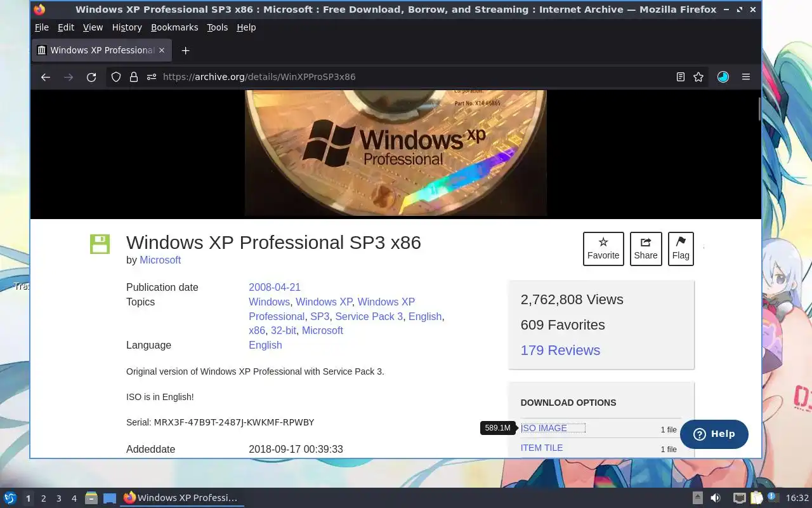Close the Windows XP Professional tab
This screenshot has width=812, height=508.
(162, 50)
